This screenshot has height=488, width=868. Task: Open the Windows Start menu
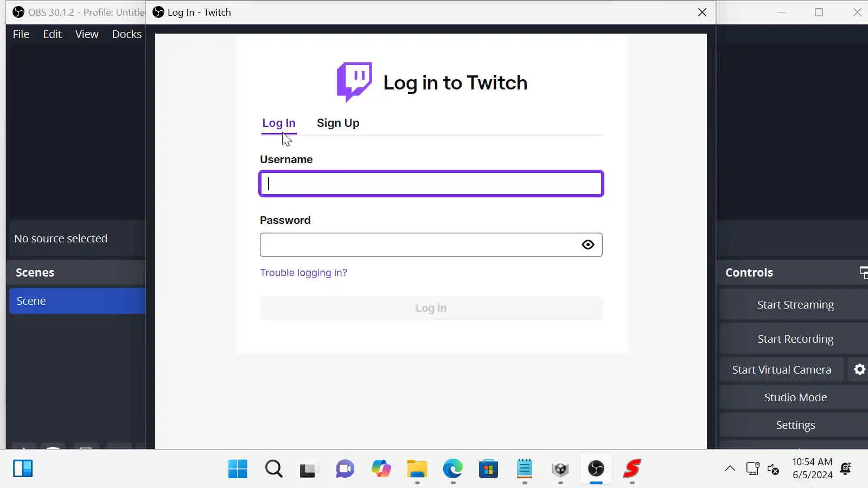pos(238,469)
